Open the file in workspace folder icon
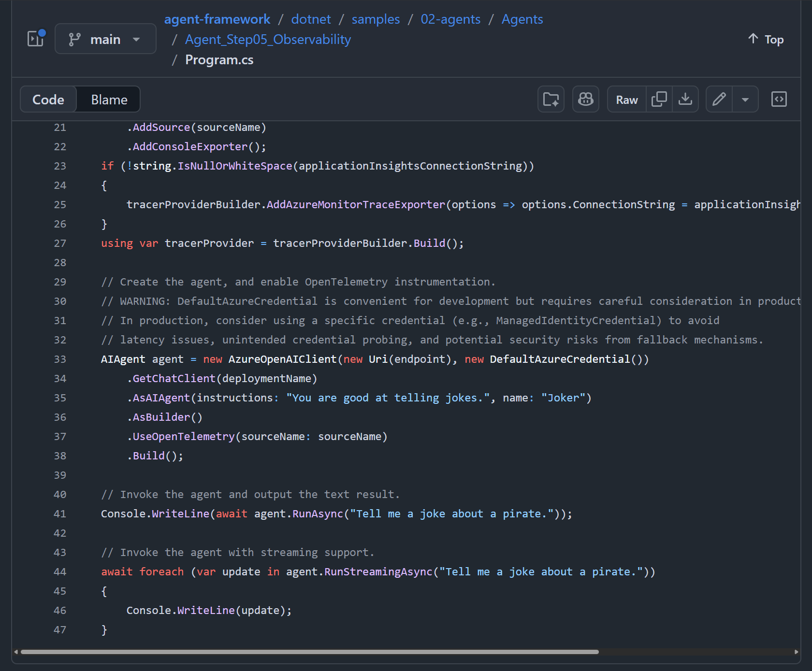Viewport: 812px width, 671px height. [551, 99]
